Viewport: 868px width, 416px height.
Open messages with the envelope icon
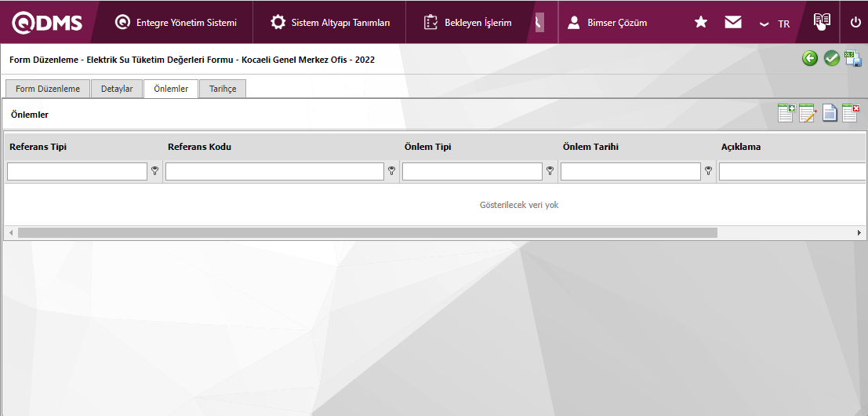(x=733, y=23)
